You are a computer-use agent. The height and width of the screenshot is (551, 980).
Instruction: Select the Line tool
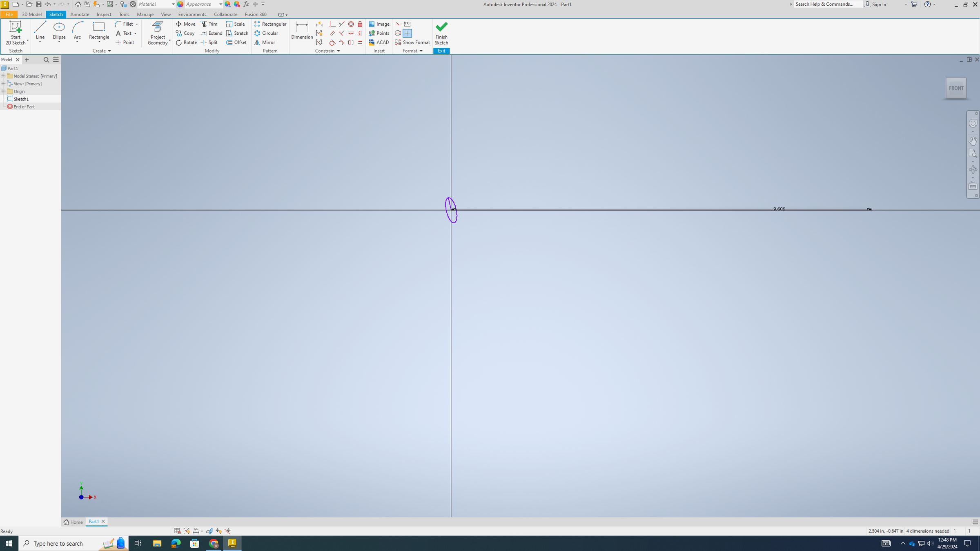point(40,31)
